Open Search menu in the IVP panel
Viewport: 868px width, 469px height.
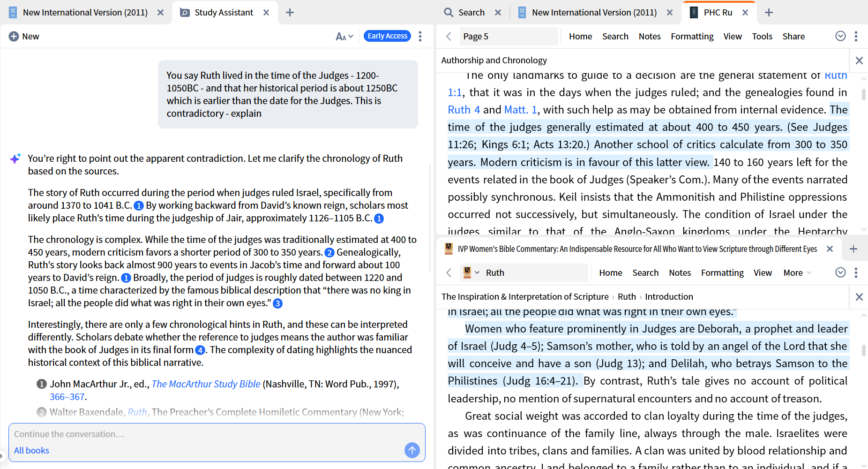click(645, 272)
